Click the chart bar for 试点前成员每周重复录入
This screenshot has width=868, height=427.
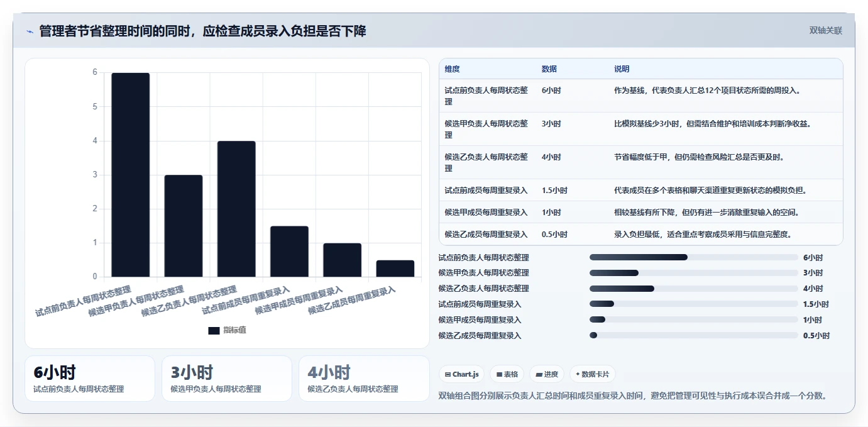(289, 251)
